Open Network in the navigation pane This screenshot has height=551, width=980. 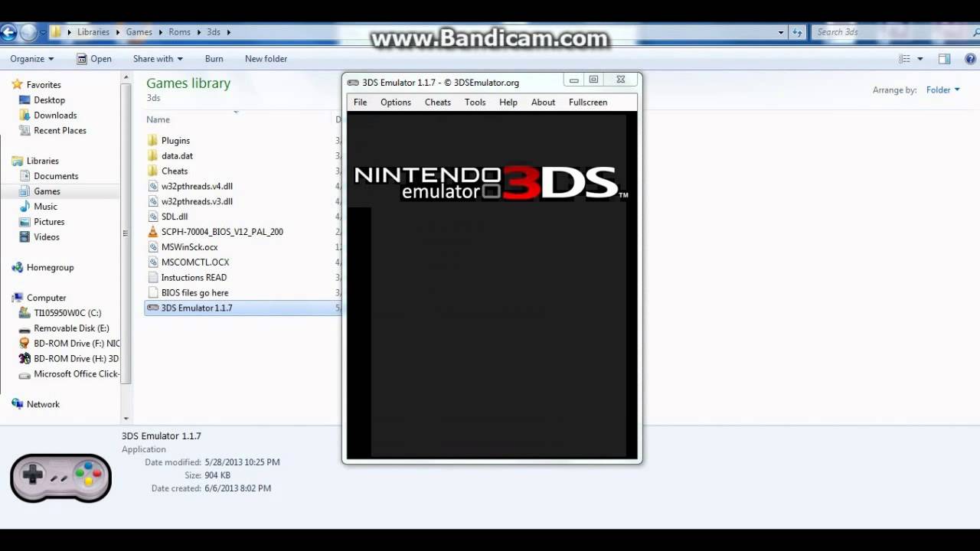pyautogui.click(x=43, y=404)
